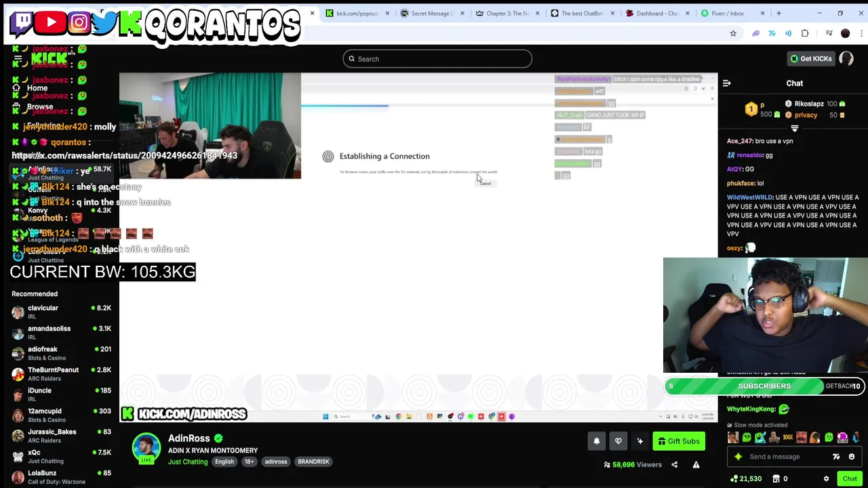Viewport: 868px width, 488px height.
Task: Click the English language tag
Action: click(224, 462)
